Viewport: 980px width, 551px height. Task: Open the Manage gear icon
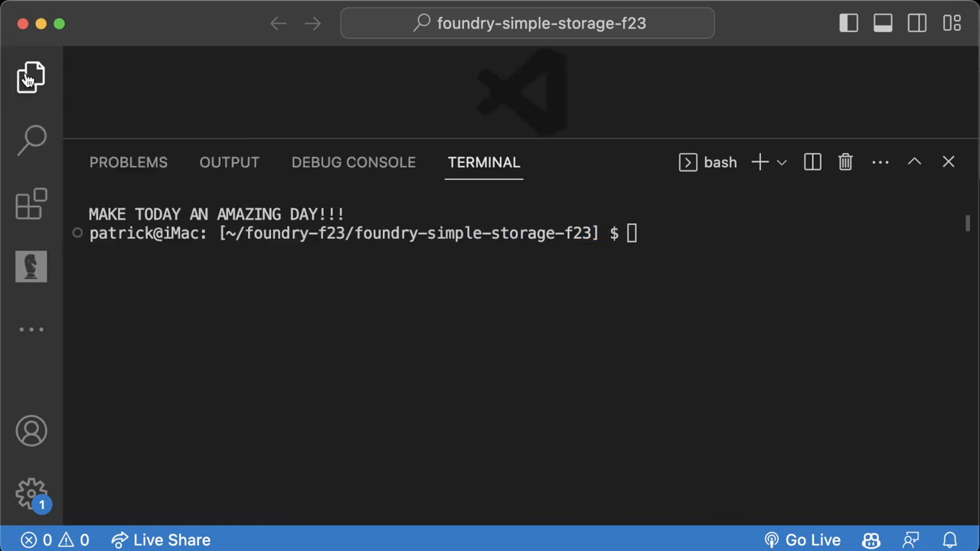[x=31, y=494]
